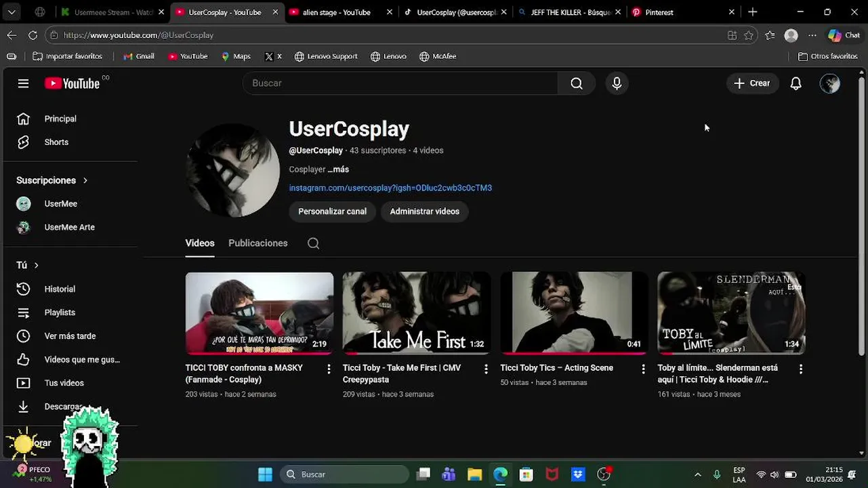The height and width of the screenshot is (488, 868).
Task: Open Maps bookmark in favorites bar
Action: point(236,56)
